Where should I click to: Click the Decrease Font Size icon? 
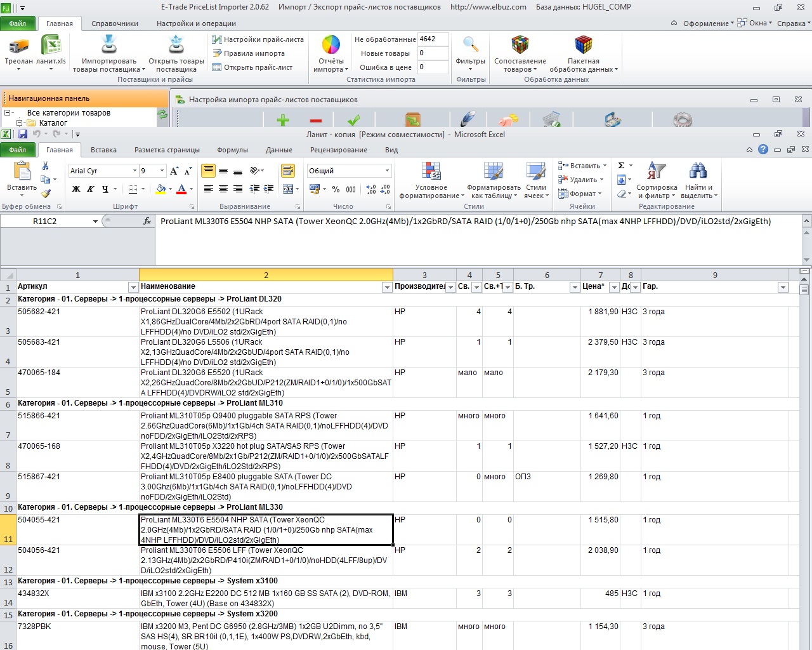click(188, 171)
